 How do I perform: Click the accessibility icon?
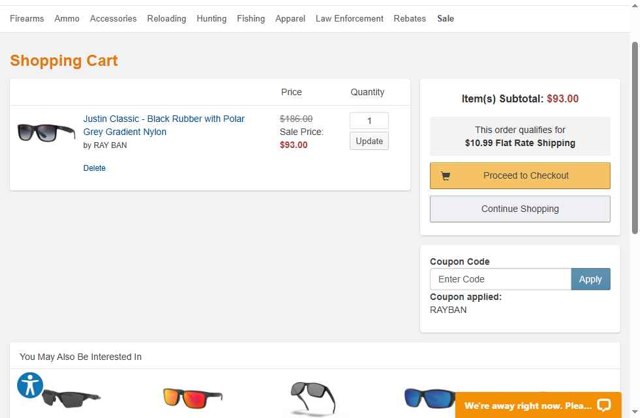[30, 385]
